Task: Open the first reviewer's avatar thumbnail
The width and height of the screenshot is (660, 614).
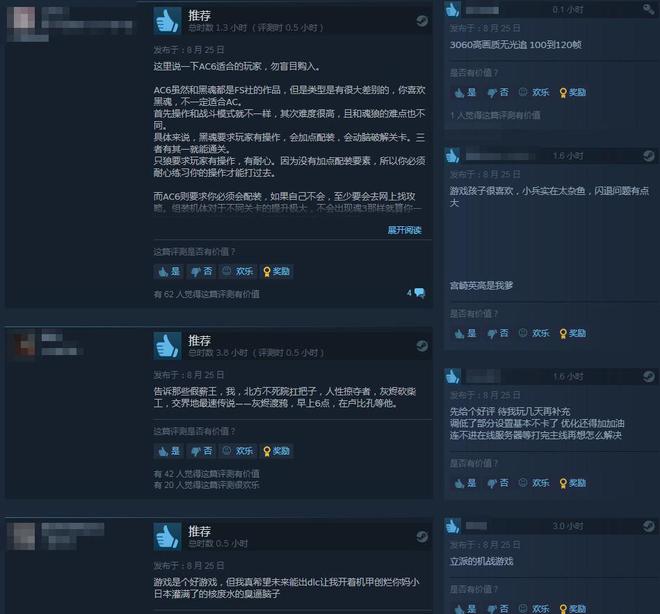Action: pos(24,18)
